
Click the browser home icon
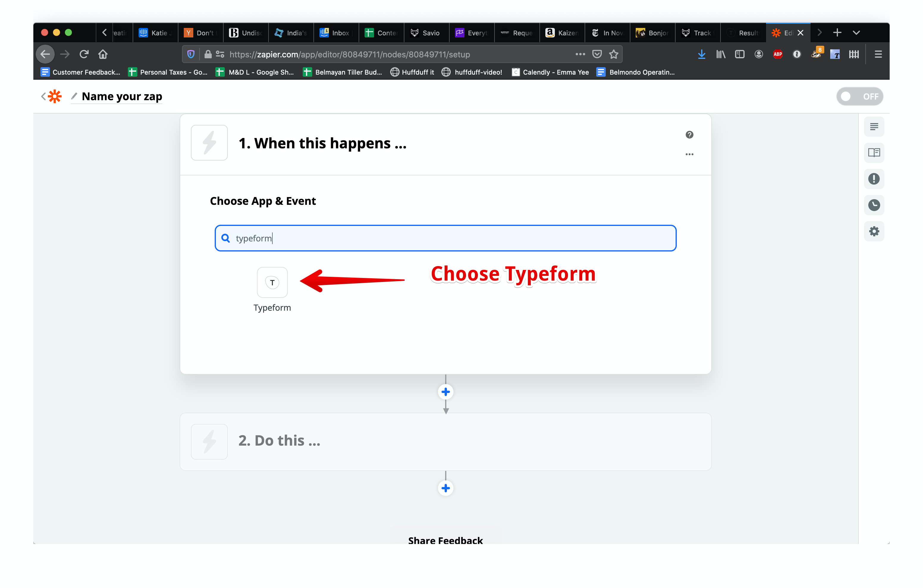(103, 54)
